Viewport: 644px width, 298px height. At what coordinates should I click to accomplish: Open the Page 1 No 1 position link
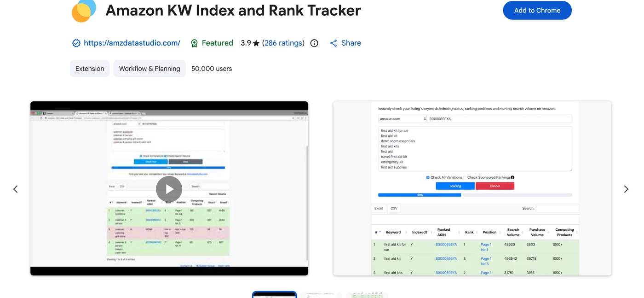pyautogui.click(x=486, y=247)
